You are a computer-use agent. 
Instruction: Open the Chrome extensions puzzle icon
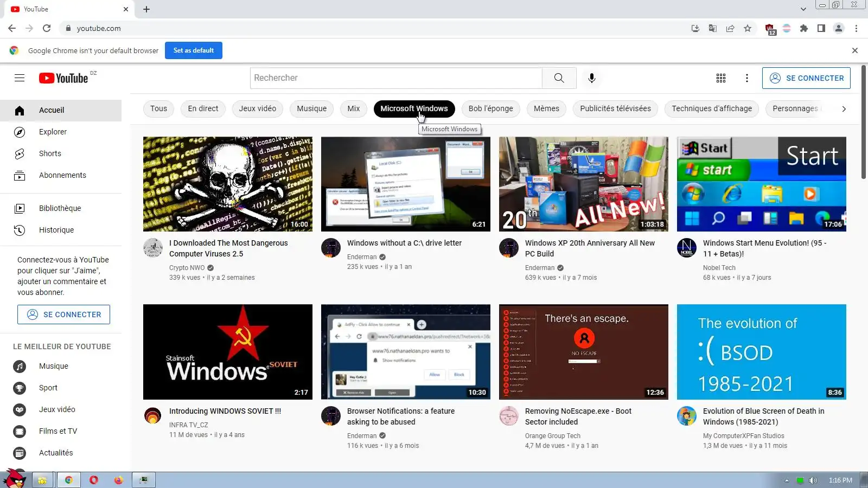[x=804, y=28]
